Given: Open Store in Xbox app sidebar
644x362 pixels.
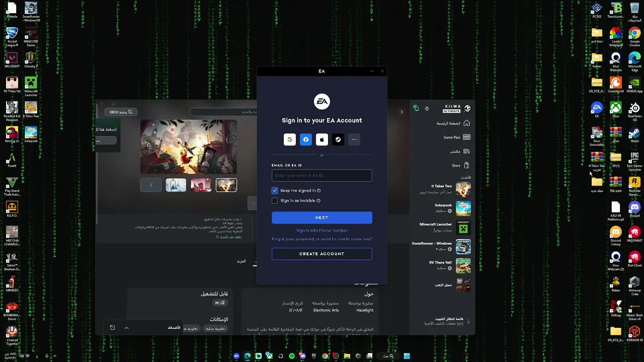Looking at the screenshot, I should [x=460, y=165].
